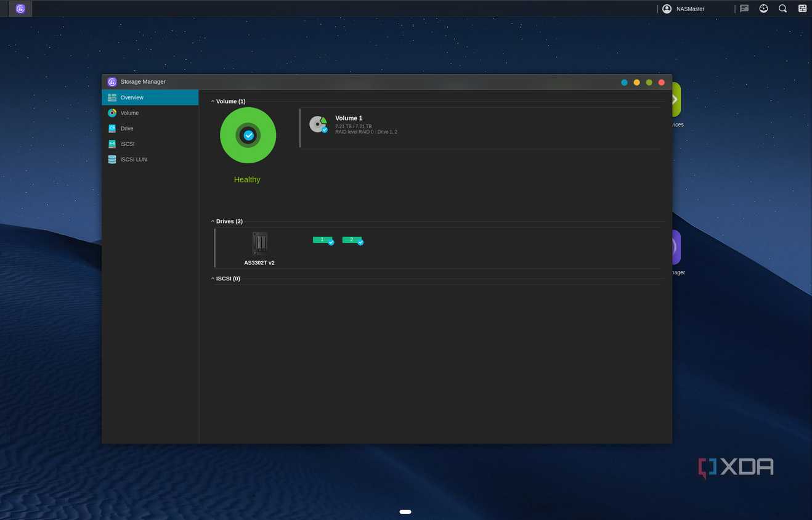The width and height of the screenshot is (812, 520).
Task: Click the AS3302T v2 NAS device image
Action: [260, 243]
